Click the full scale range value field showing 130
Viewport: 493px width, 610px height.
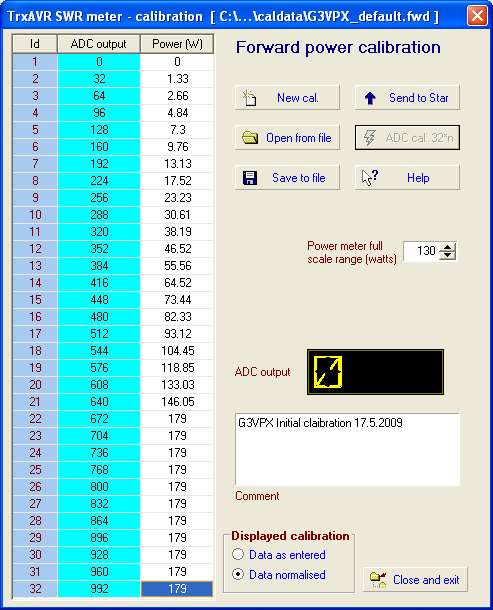click(x=422, y=251)
